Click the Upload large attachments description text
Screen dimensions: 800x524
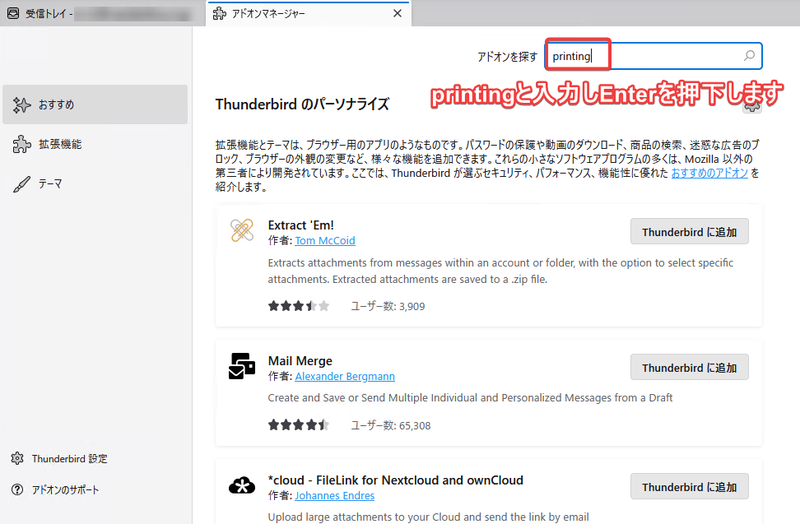coord(428,517)
